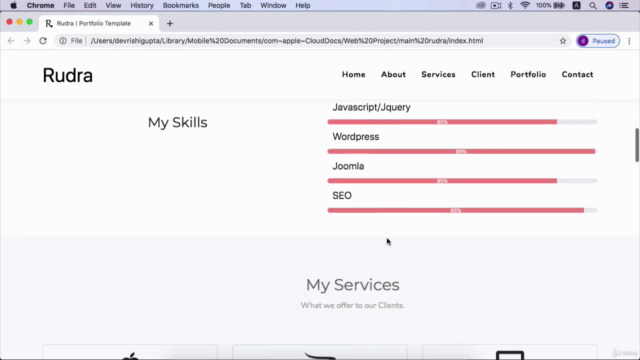Image resolution: width=640 pixels, height=360 pixels.
Task: Click the SEO skill label
Action: [342, 196]
